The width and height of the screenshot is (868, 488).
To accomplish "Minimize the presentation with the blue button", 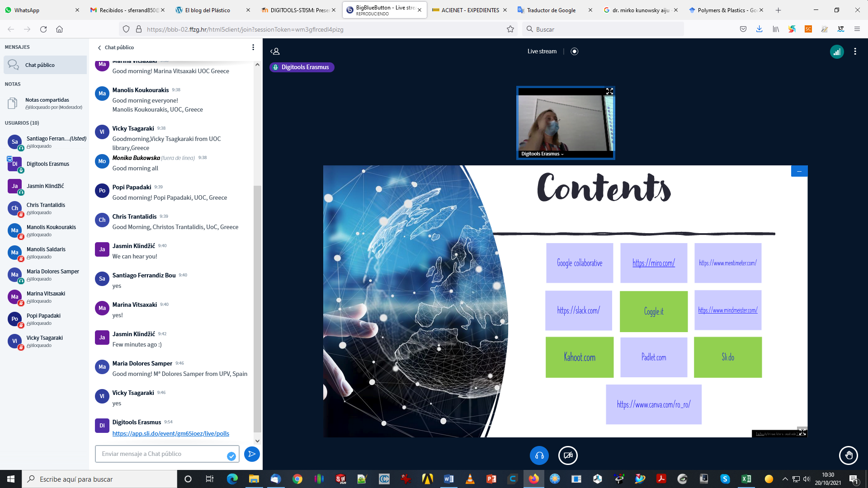I will [x=799, y=171].
